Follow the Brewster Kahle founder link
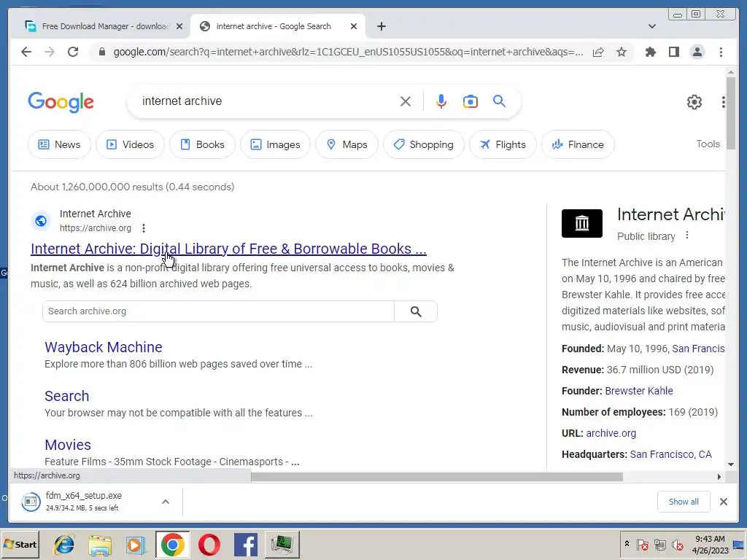747x560 pixels. point(639,391)
